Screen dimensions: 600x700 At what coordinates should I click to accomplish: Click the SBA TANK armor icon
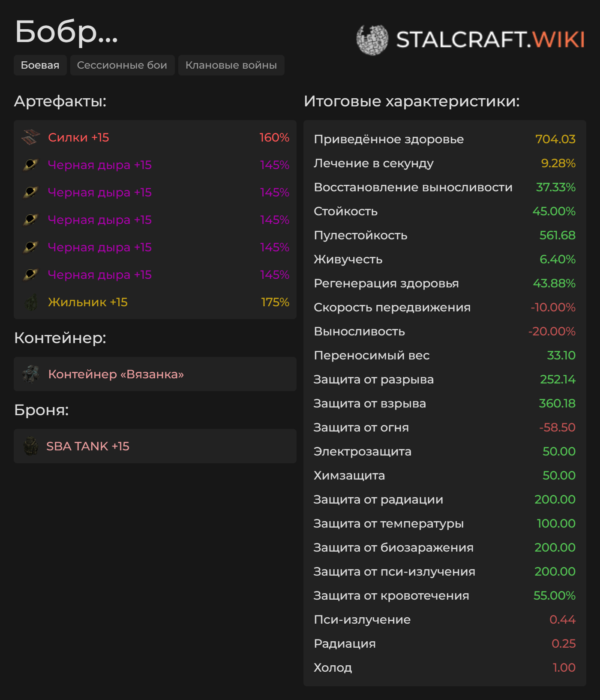pyautogui.click(x=31, y=446)
